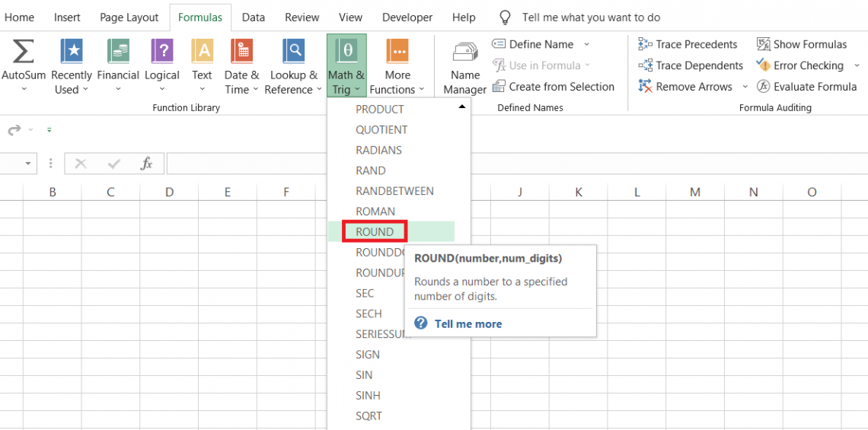Open the Financial functions icon

(x=118, y=52)
